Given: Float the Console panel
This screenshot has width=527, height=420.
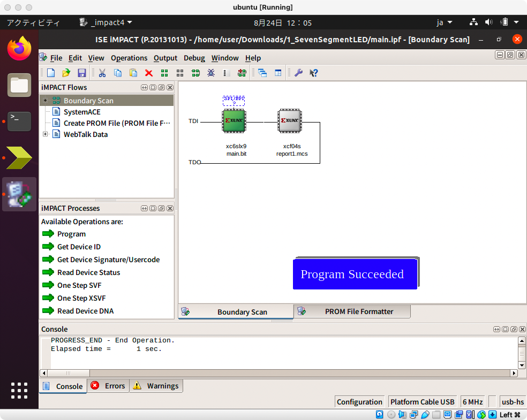Looking at the screenshot, I should click(x=514, y=329).
